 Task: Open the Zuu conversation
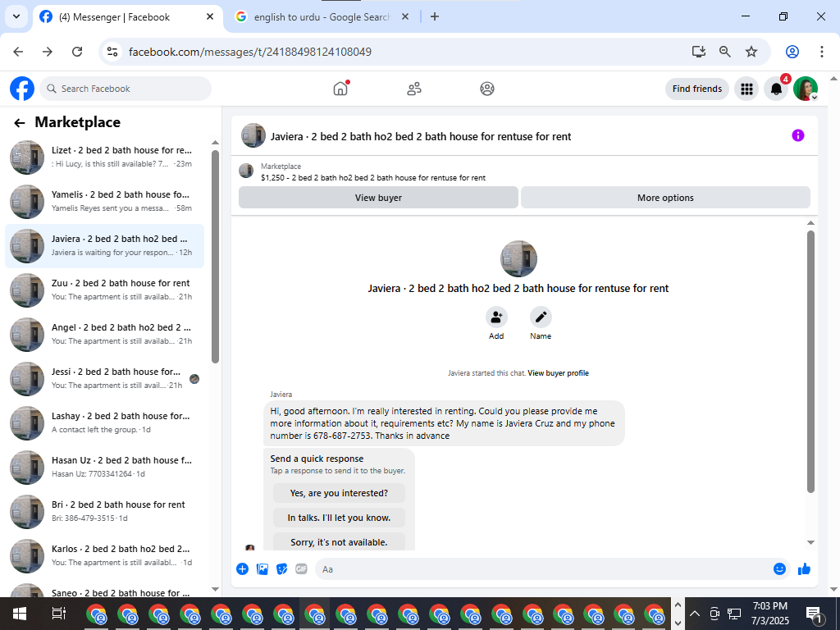pyautogui.click(x=104, y=290)
